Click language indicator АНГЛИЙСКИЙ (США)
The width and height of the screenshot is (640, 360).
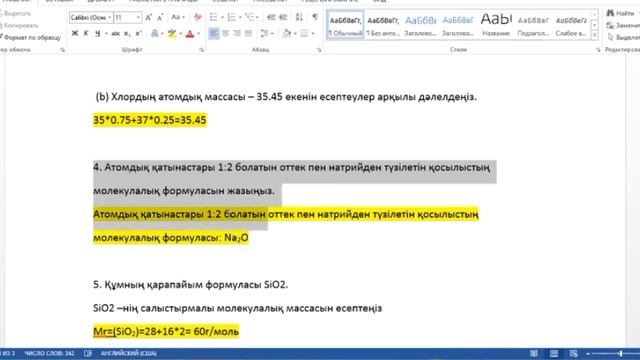pos(129,353)
